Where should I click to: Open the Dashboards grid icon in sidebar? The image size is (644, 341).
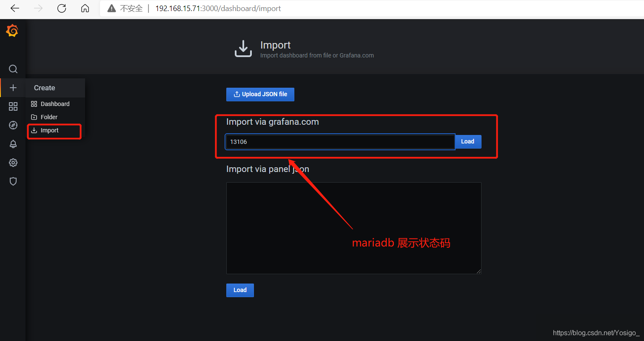13,106
